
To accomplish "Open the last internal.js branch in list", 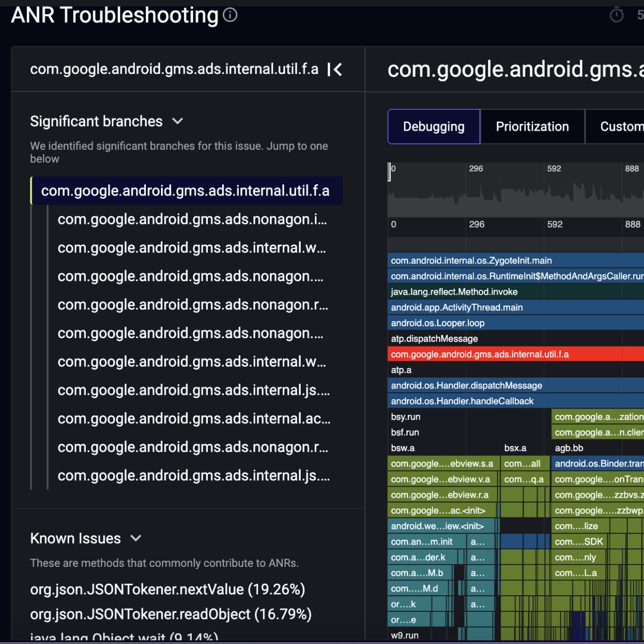I will (194, 475).
